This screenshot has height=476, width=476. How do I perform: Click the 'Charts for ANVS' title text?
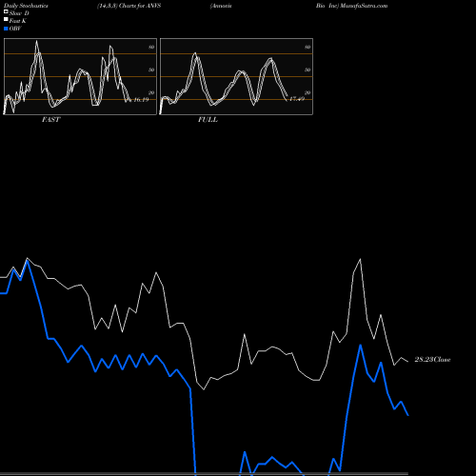pos(140,6)
